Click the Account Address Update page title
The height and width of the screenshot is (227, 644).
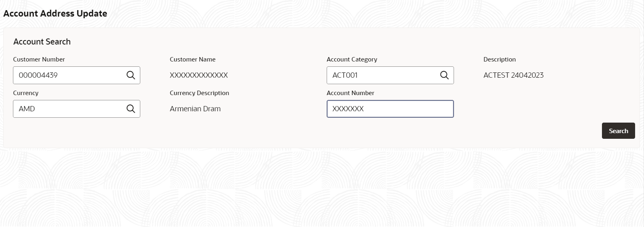pos(55,13)
